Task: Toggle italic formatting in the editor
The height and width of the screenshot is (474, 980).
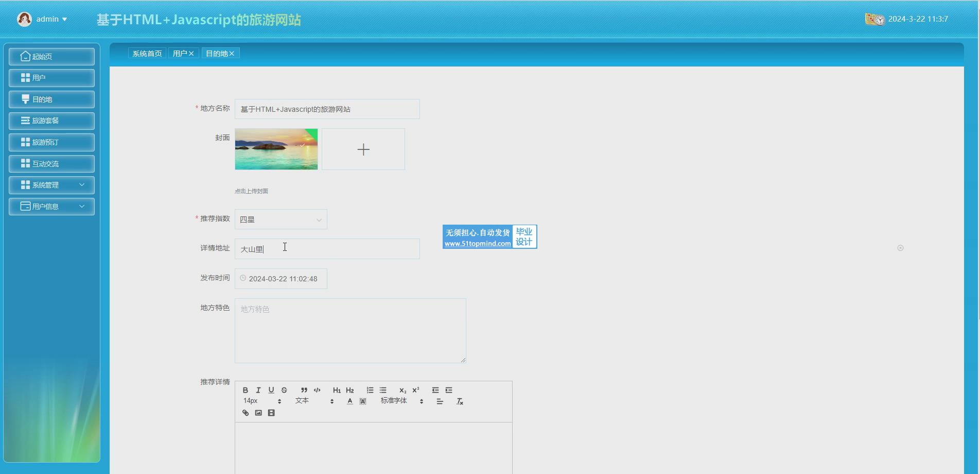Action: pyautogui.click(x=258, y=390)
